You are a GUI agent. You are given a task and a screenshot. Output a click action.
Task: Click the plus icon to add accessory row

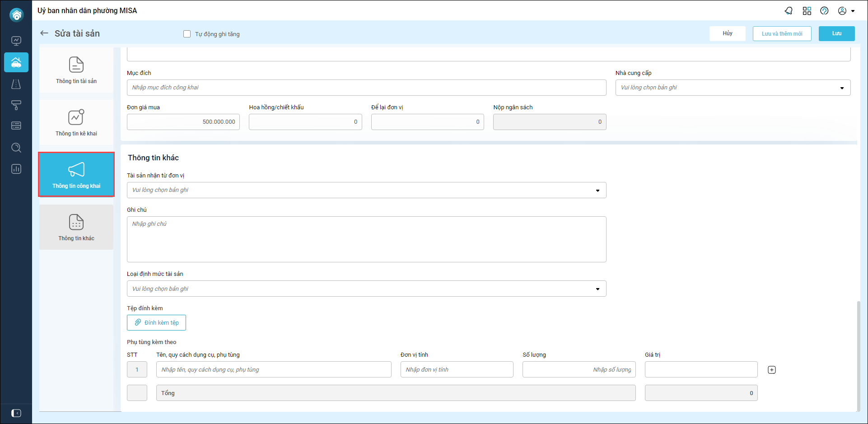(772, 370)
